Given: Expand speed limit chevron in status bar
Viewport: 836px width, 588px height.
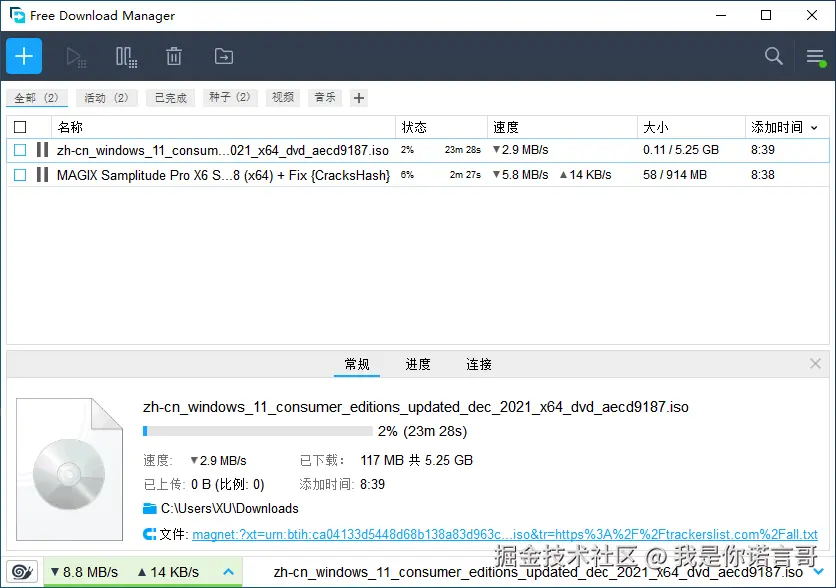Looking at the screenshot, I should pyautogui.click(x=228, y=572).
